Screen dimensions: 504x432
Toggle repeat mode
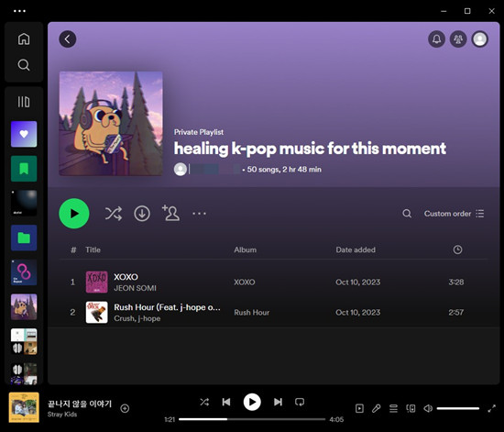click(300, 402)
